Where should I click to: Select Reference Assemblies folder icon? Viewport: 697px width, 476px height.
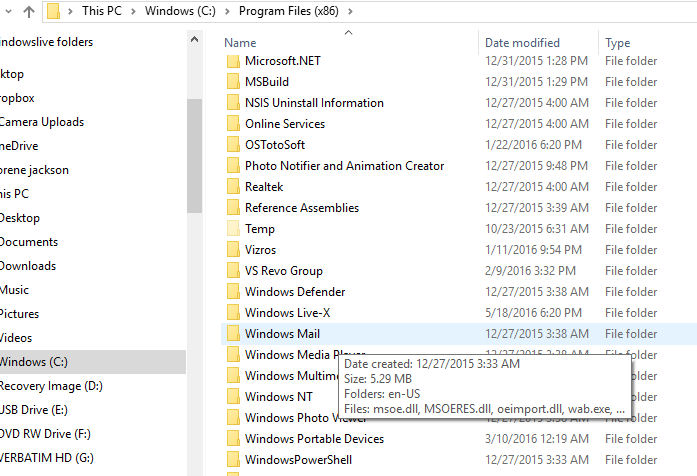(233, 208)
